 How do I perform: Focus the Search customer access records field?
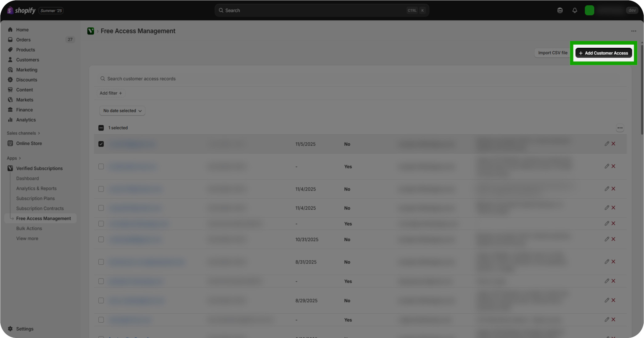tap(360, 79)
